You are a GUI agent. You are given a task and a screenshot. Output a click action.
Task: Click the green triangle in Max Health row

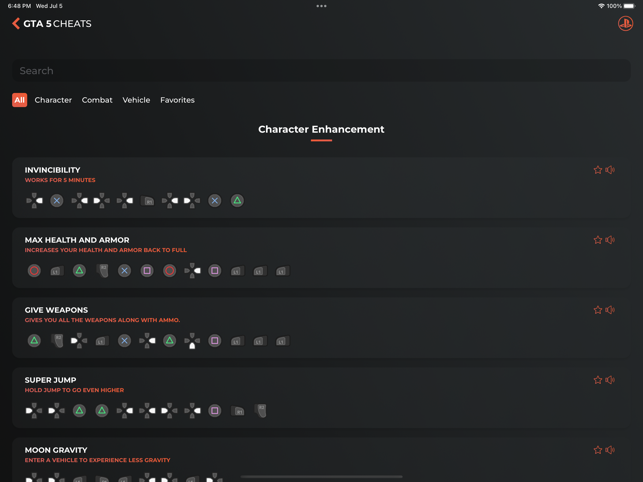[79, 271]
